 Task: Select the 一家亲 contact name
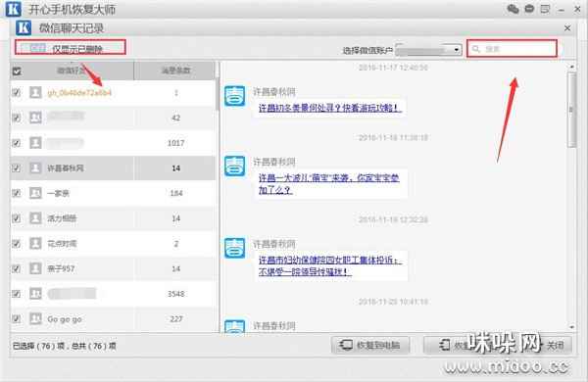tap(58, 193)
